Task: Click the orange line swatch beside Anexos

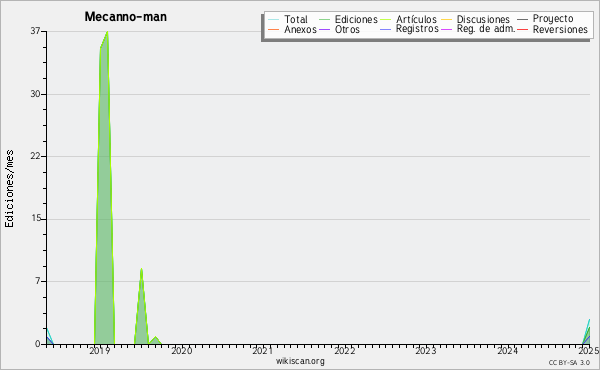Action: coord(274,29)
